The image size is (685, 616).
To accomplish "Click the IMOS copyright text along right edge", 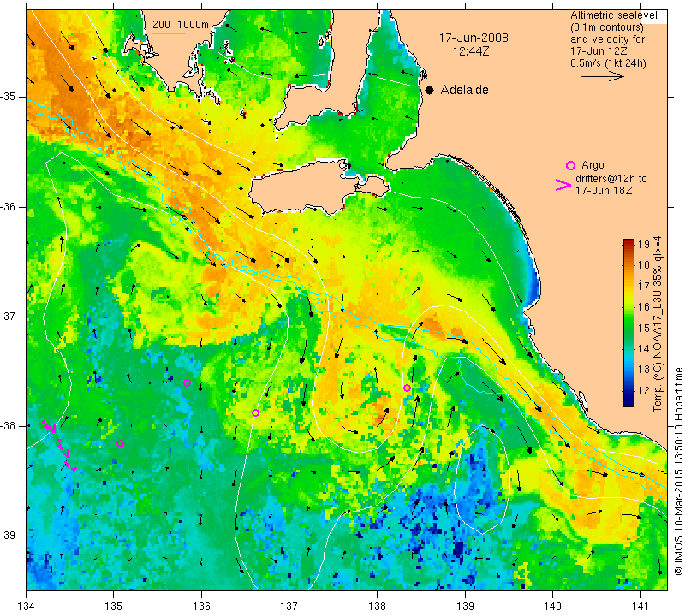I will [678, 471].
